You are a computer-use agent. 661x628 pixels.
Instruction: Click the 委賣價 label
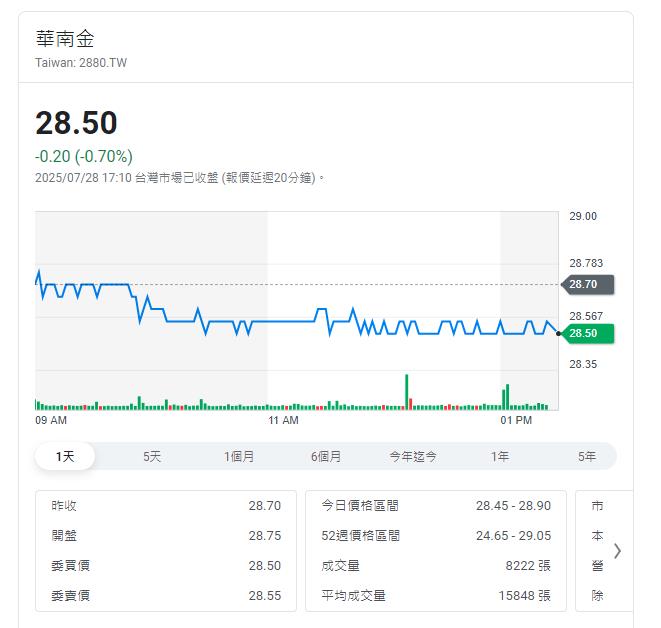(71, 596)
